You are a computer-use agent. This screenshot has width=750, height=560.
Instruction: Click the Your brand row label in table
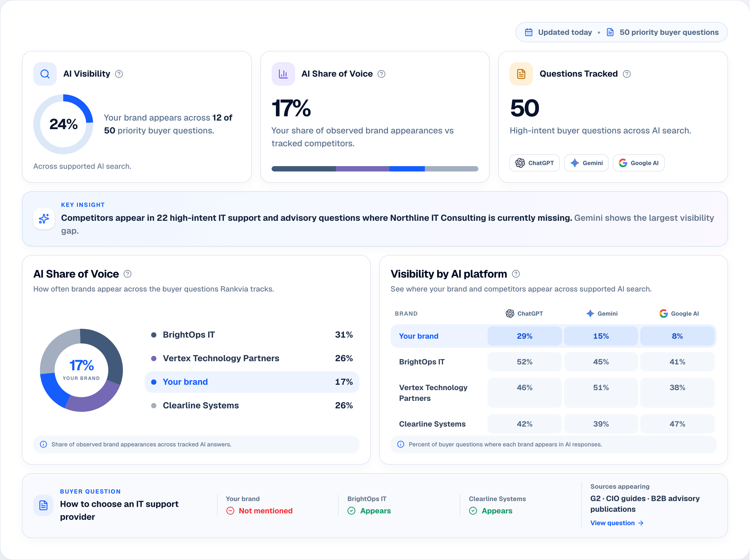click(419, 336)
